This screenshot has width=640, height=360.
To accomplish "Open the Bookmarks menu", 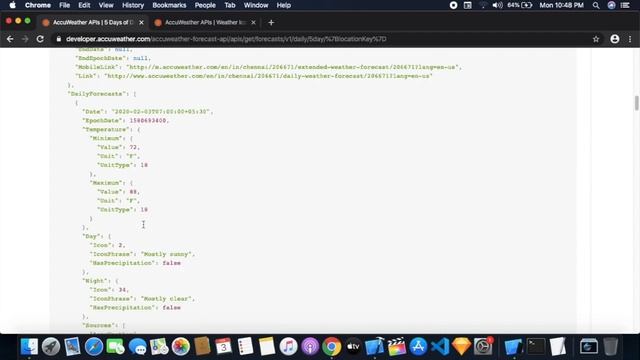I will coord(169,5).
